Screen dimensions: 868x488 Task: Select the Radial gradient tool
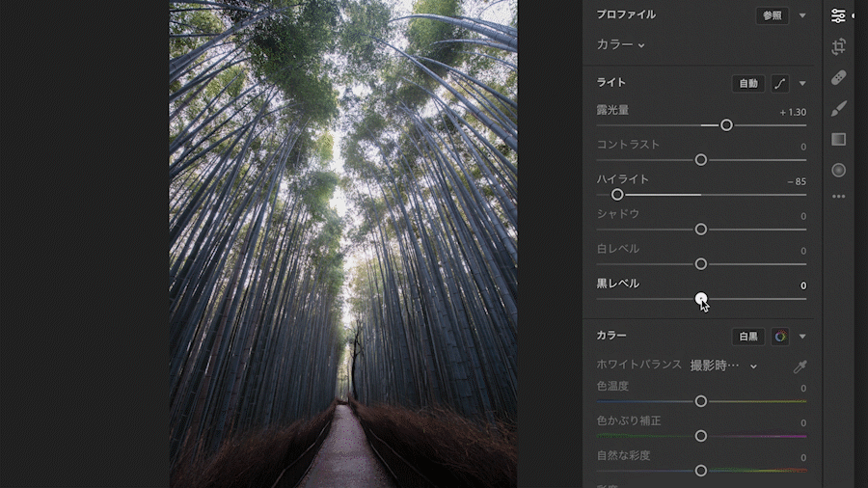838,171
